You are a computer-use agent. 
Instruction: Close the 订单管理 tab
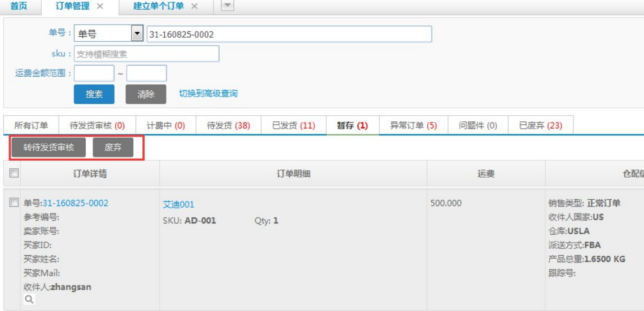100,6
